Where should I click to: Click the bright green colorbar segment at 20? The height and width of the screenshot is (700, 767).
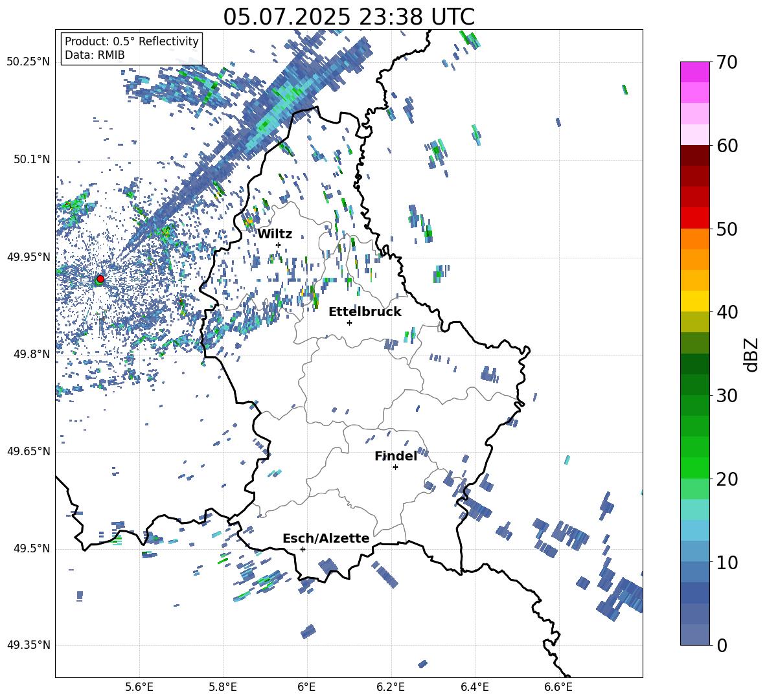click(694, 468)
